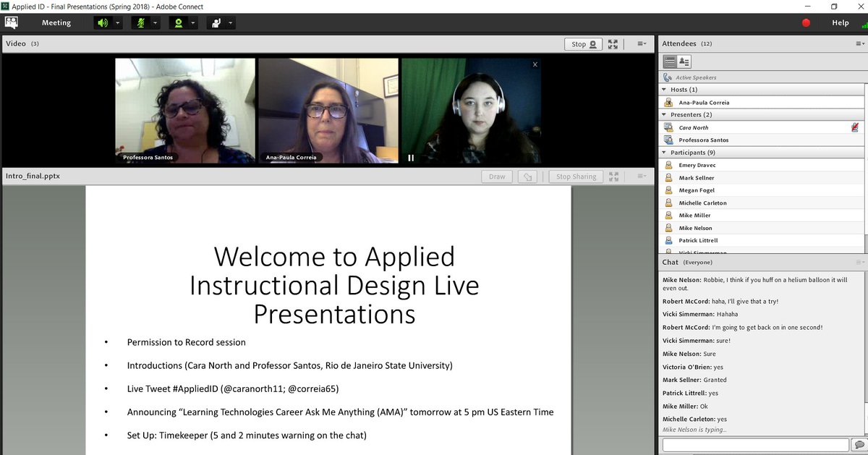Viewport: 868px width, 455px height.
Task: Click the icon next to Mark Sellner
Action: pyautogui.click(x=669, y=178)
